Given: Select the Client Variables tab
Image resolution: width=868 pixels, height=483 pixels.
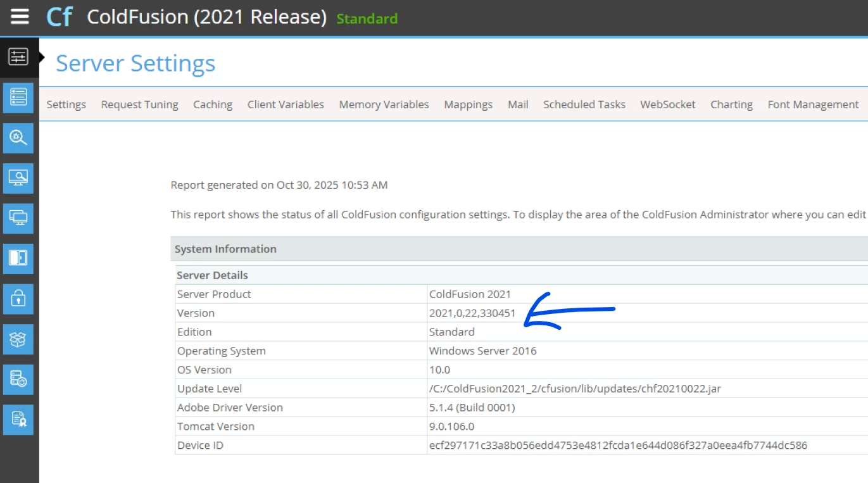Looking at the screenshot, I should tap(286, 104).
